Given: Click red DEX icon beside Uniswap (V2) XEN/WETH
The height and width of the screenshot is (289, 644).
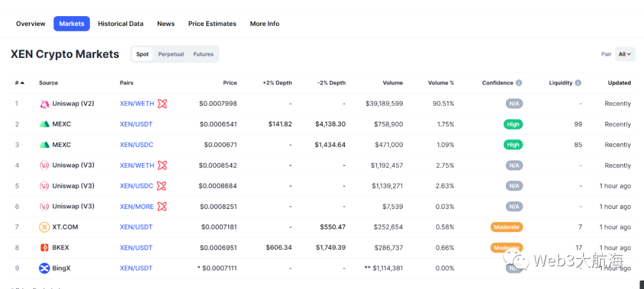Looking at the screenshot, I should click(162, 103).
